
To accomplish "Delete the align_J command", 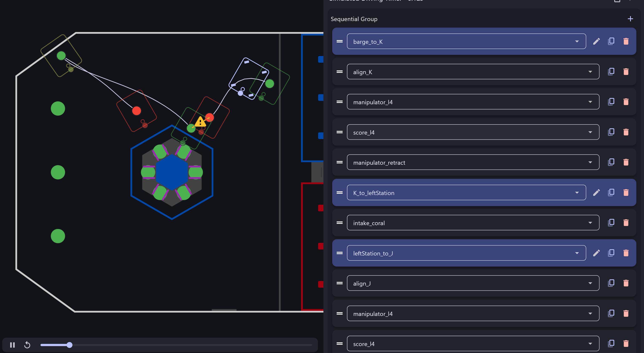I will (x=626, y=283).
